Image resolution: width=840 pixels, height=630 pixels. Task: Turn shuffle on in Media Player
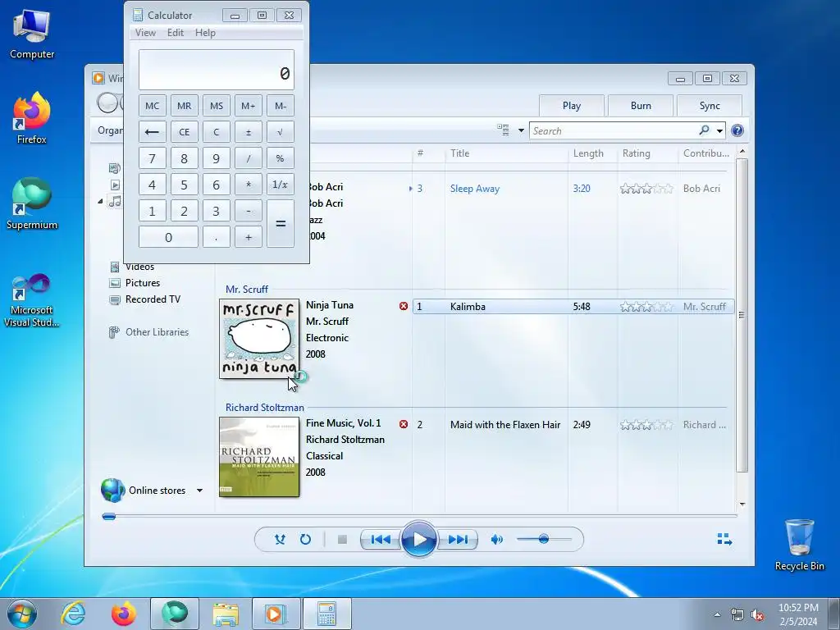(280, 540)
